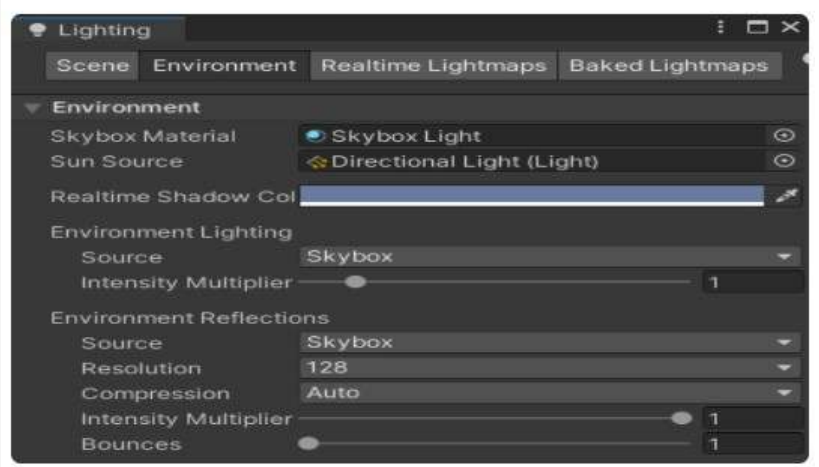Switch to the Realtime Lightmaps tab

432,66
